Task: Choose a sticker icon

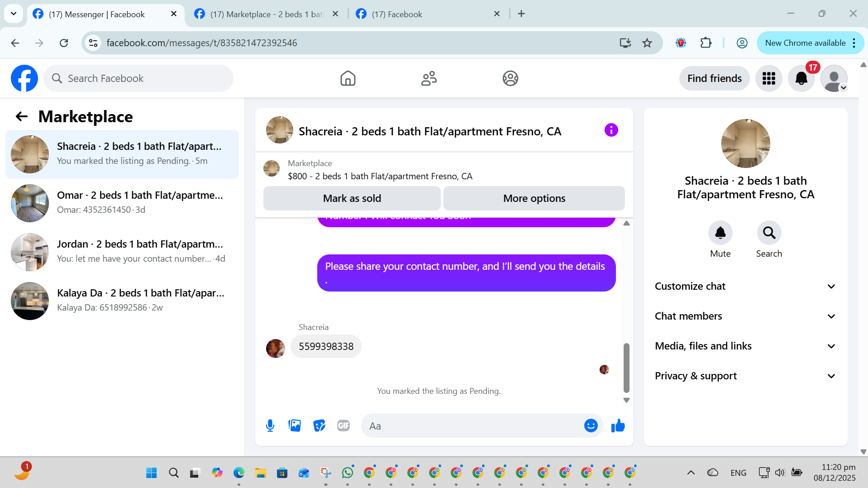Action: [x=319, y=426]
